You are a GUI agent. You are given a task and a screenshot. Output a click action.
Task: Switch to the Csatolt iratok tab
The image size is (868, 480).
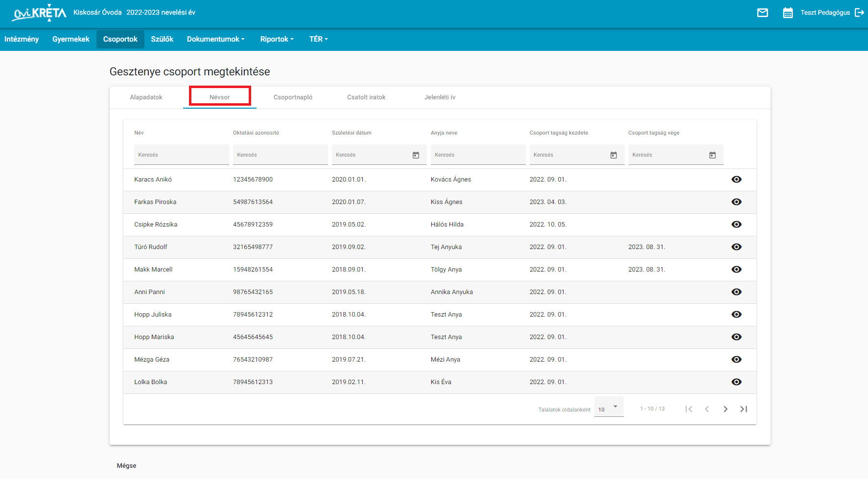(366, 97)
